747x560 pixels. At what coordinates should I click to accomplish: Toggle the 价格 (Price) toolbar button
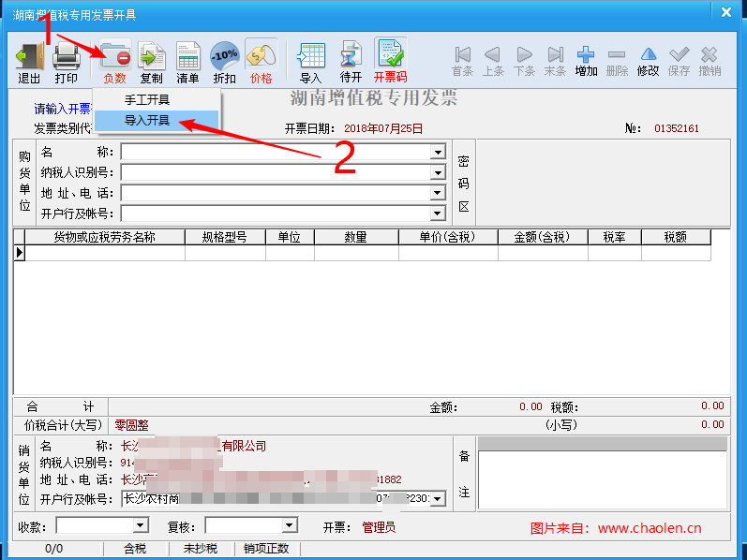(x=261, y=62)
